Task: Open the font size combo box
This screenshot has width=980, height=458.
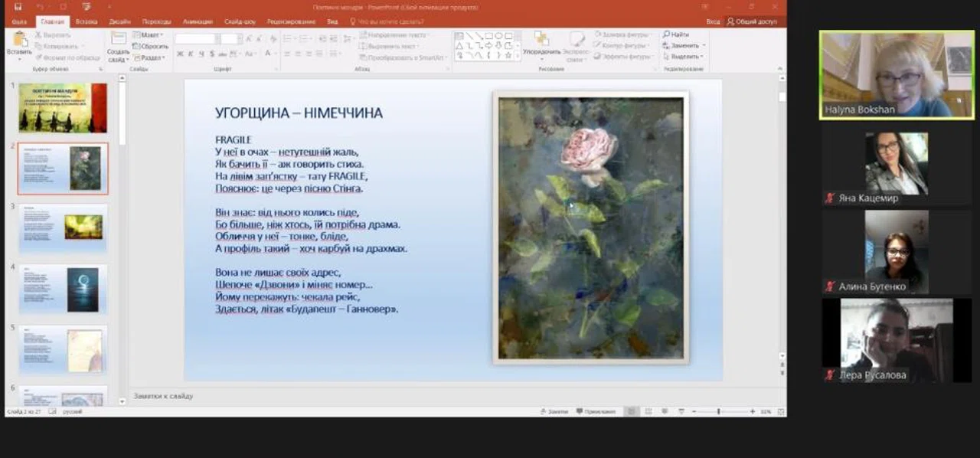Action: click(x=232, y=38)
